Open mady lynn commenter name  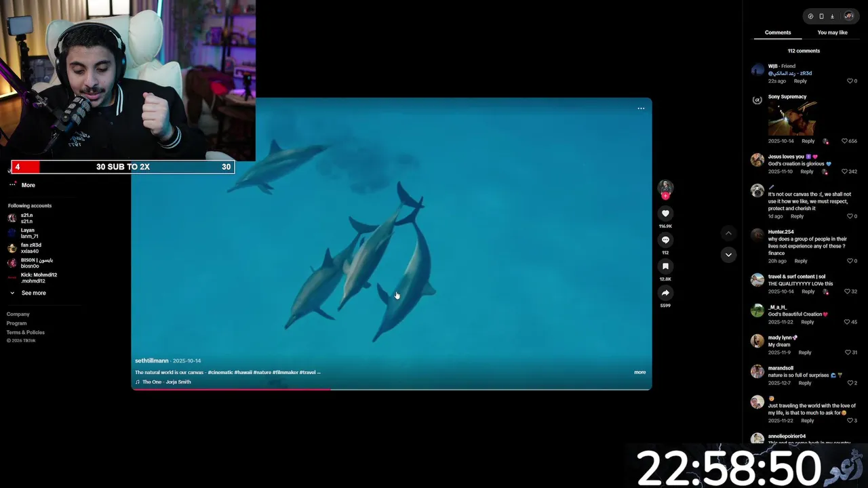783,338
